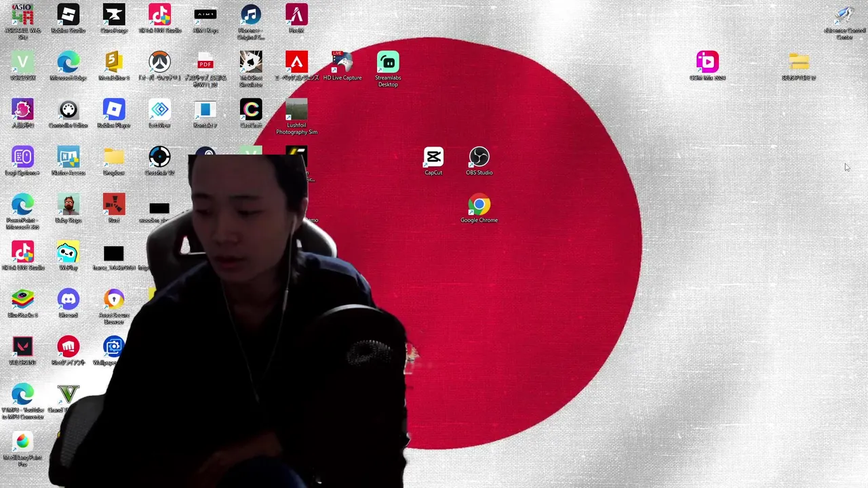Launch Trickshot Simulator shortcut

[x=251, y=69]
